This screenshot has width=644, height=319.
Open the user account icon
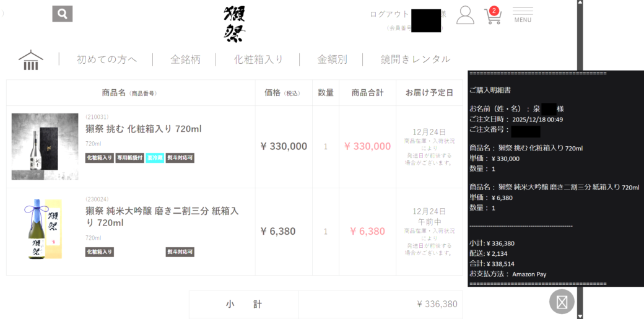coord(465,15)
